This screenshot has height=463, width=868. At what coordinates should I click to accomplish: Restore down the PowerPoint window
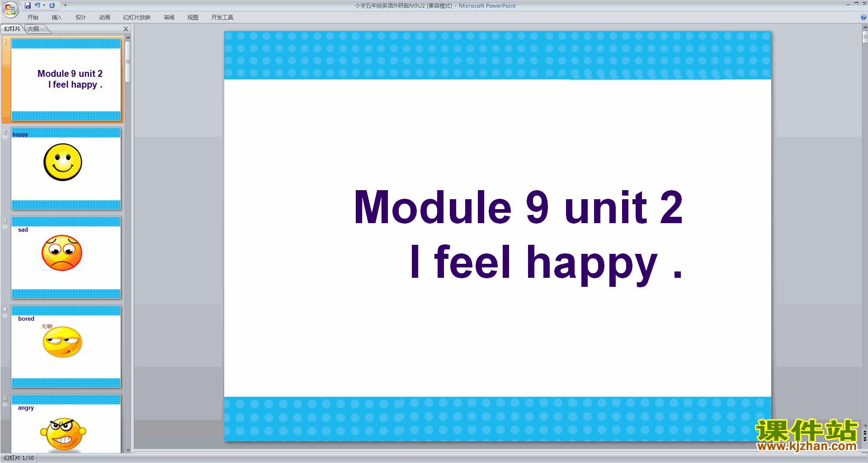coord(856,4)
